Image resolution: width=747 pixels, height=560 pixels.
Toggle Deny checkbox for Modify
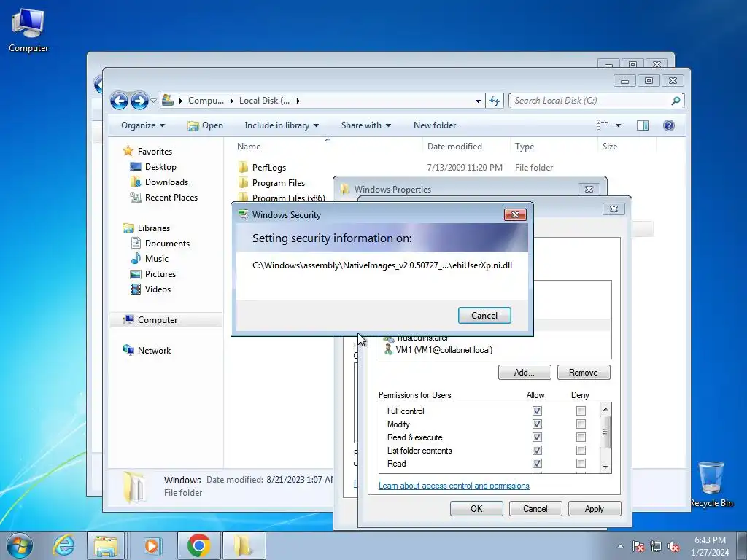click(581, 424)
